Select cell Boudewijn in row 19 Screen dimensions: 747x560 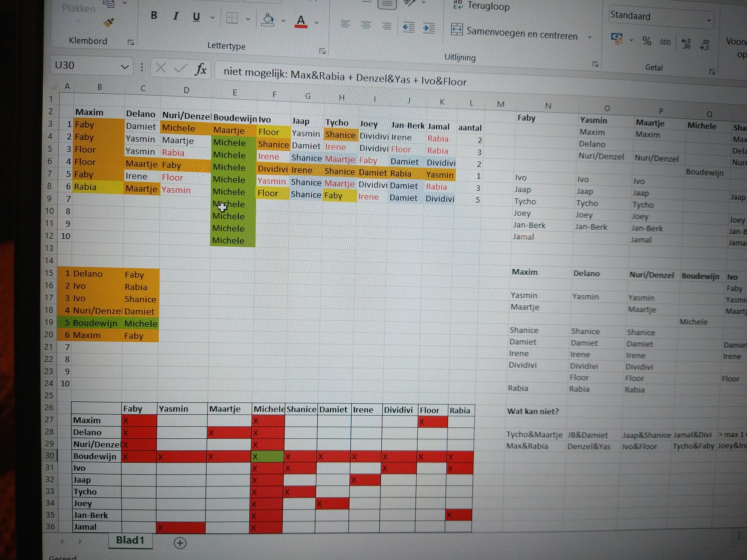95,323
